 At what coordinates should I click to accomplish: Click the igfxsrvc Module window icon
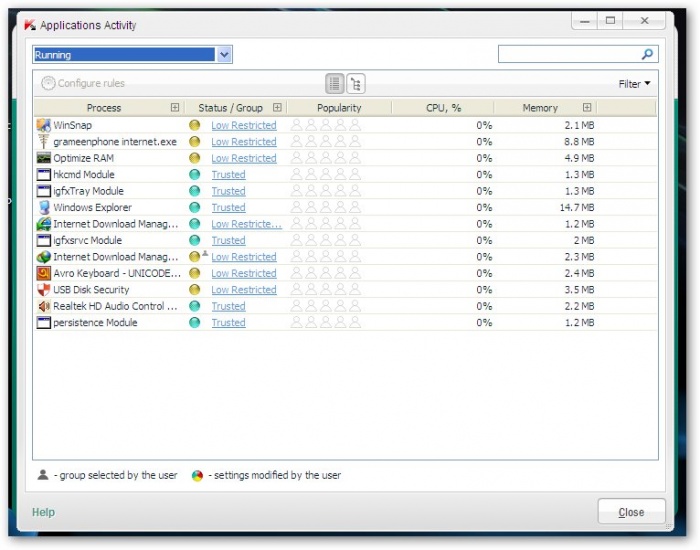[x=43, y=240]
